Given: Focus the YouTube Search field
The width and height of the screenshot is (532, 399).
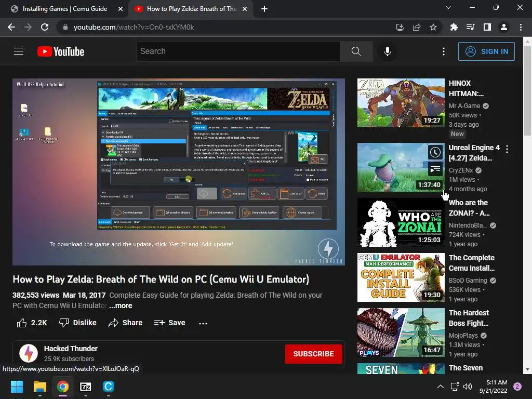Looking at the screenshot, I should 238,51.
